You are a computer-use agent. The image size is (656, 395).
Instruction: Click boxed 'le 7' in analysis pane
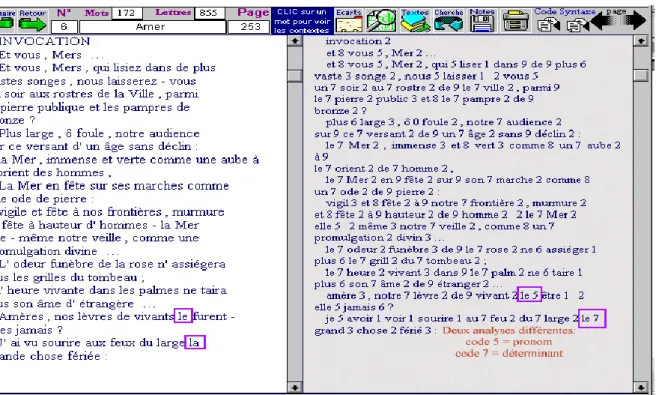(x=592, y=319)
